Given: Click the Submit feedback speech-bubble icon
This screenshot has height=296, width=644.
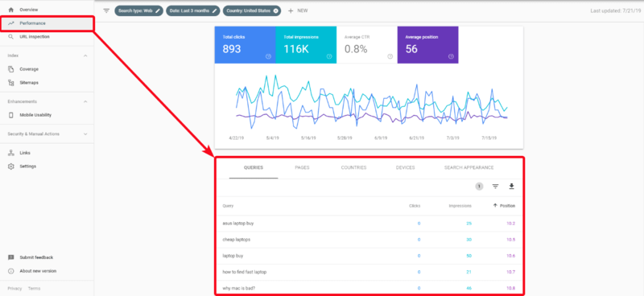Looking at the screenshot, I should (11, 257).
